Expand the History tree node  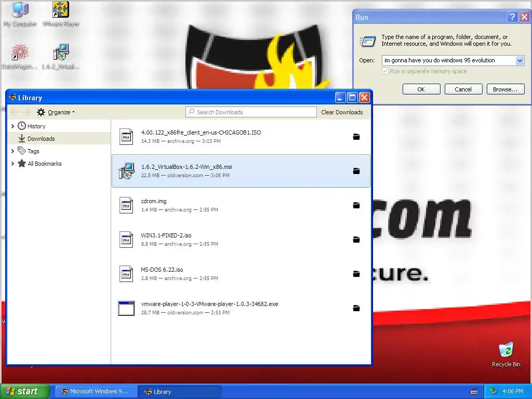point(13,126)
